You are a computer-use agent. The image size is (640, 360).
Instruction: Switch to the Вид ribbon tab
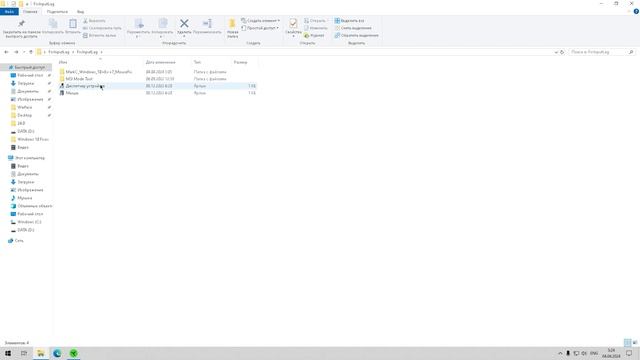(x=80, y=12)
